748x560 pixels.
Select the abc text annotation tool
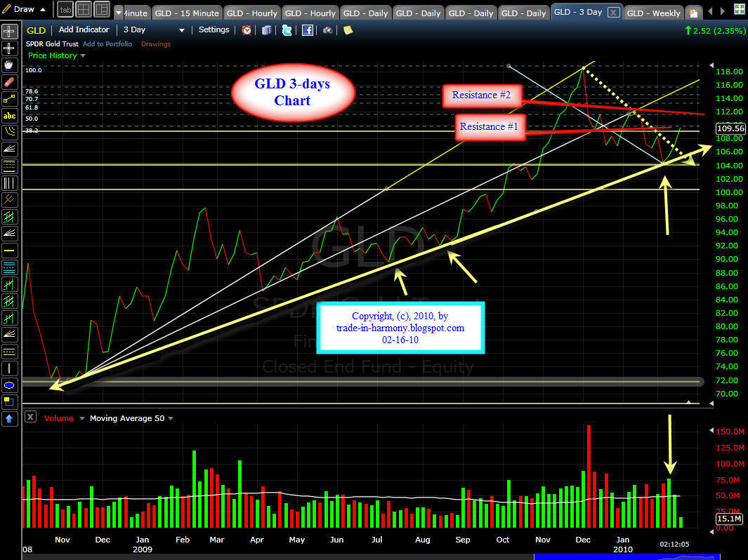tap(9, 116)
